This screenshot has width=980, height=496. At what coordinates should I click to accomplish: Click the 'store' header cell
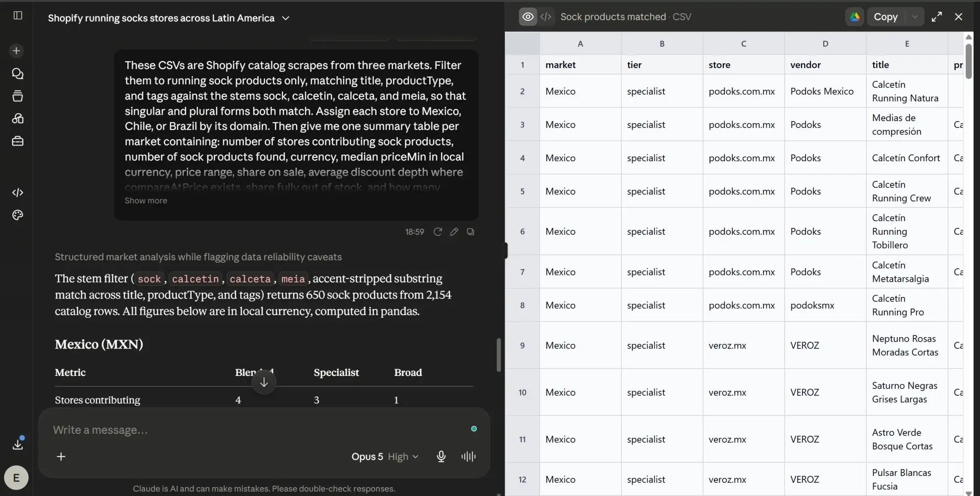(743, 65)
